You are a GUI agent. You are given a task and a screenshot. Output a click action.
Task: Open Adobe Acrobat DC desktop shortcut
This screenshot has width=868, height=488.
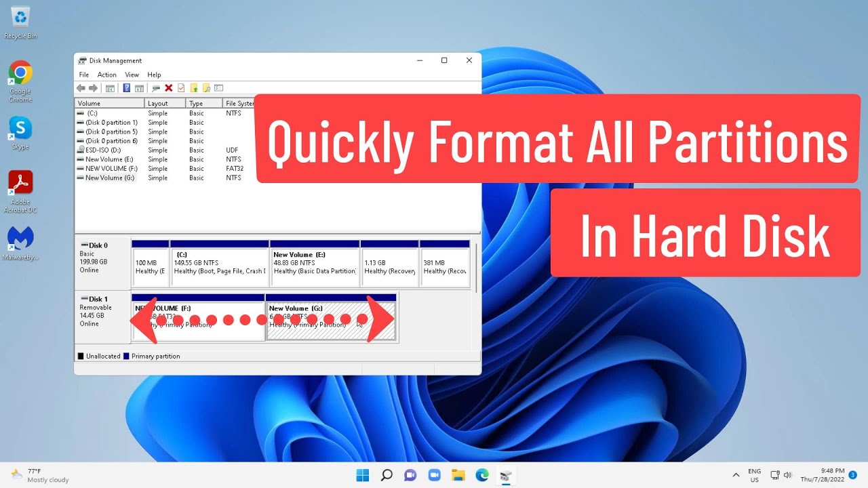pyautogui.click(x=20, y=192)
